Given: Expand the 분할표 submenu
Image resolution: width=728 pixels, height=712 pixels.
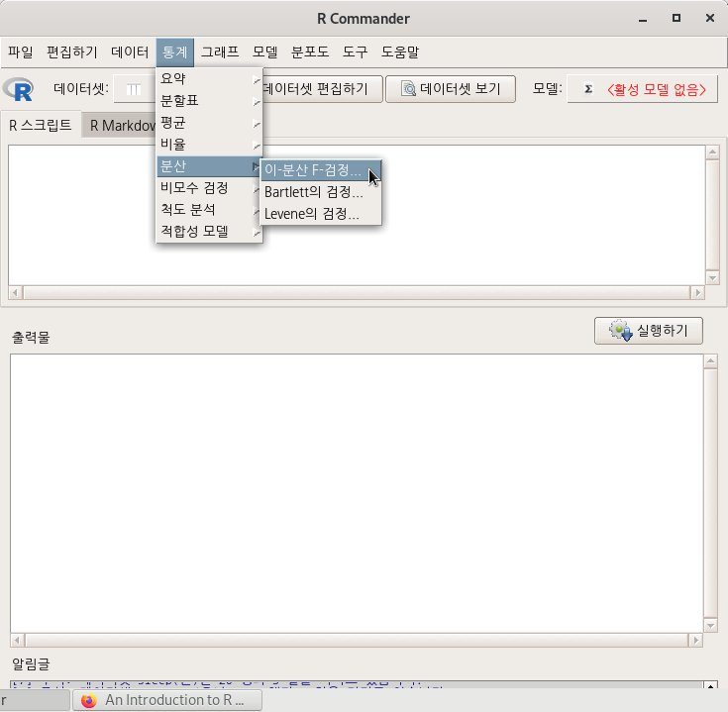Looking at the screenshot, I should tap(209, 101).
